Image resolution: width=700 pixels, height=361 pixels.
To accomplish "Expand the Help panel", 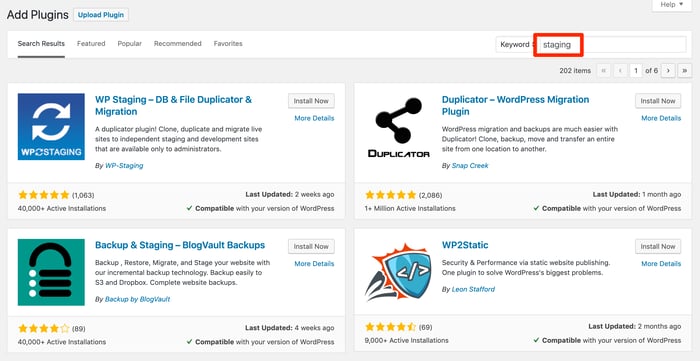I will (671, 4).
